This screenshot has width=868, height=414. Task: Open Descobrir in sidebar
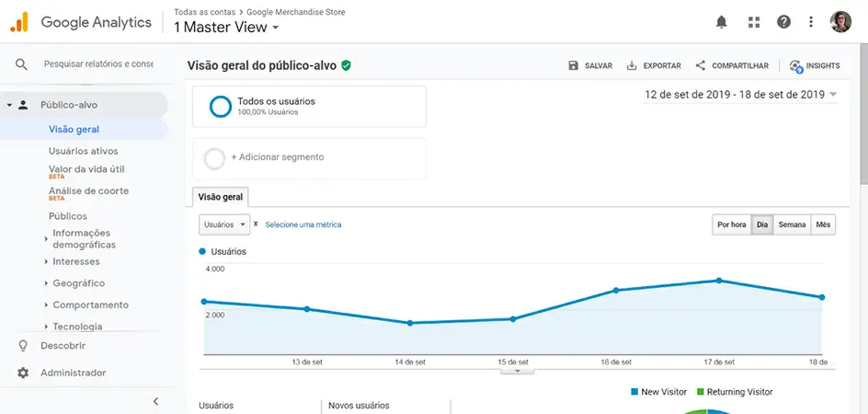(63, 346)
